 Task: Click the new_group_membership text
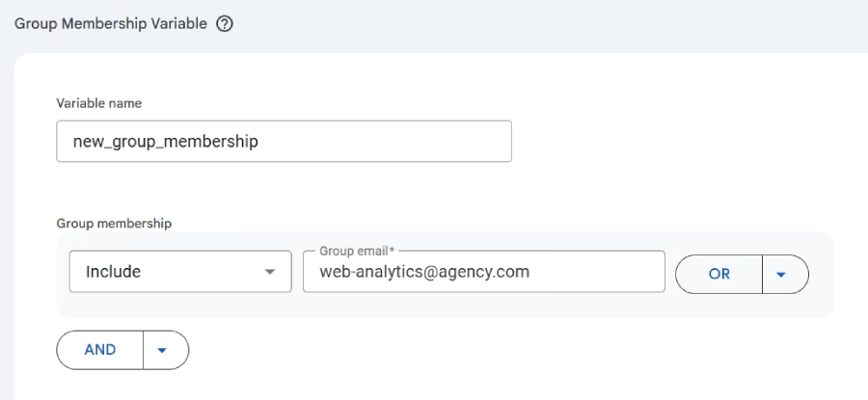[166, 142]
